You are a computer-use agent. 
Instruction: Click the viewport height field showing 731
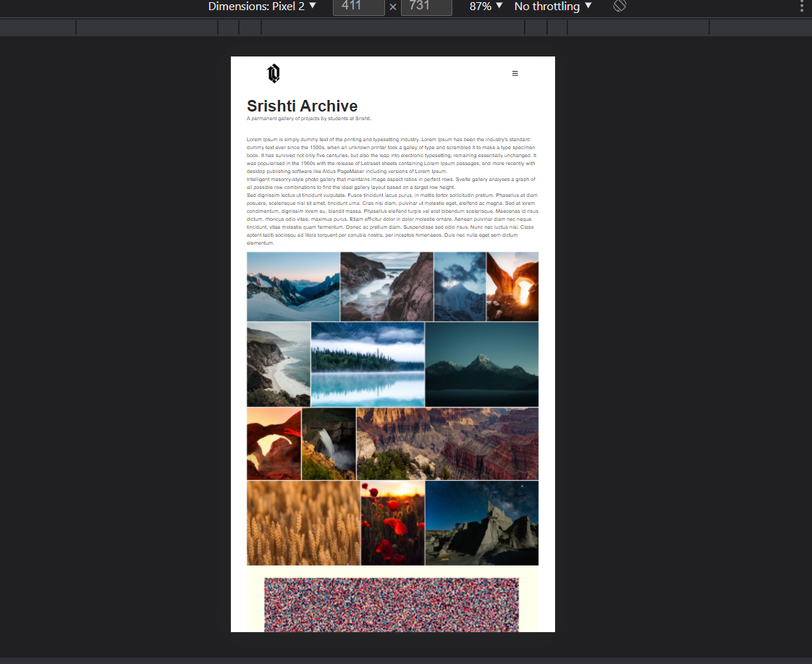point(426,7)
